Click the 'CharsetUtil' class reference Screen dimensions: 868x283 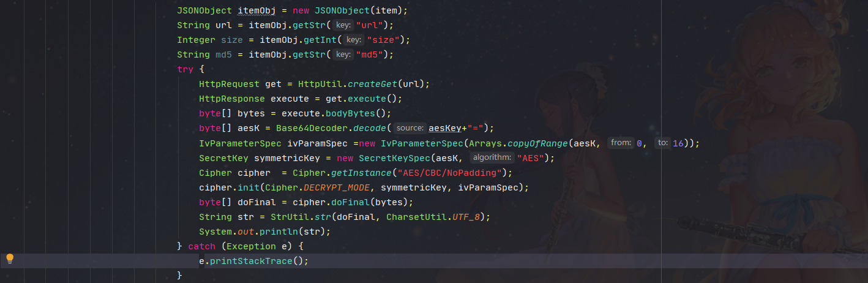(416, 216)
